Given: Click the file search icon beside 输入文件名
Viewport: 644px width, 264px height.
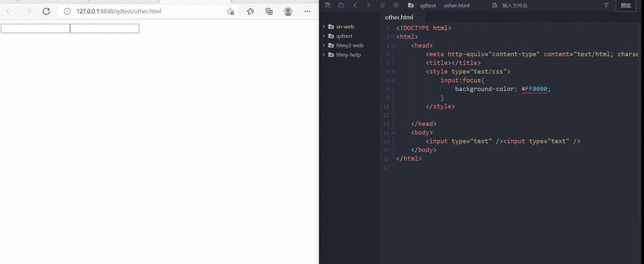Looking at the screenshot, I should 495,5.
